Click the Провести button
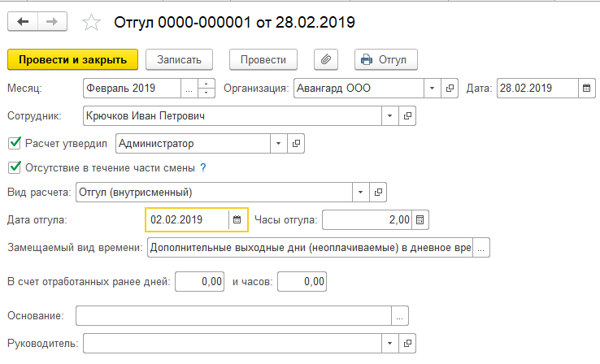 263,59
